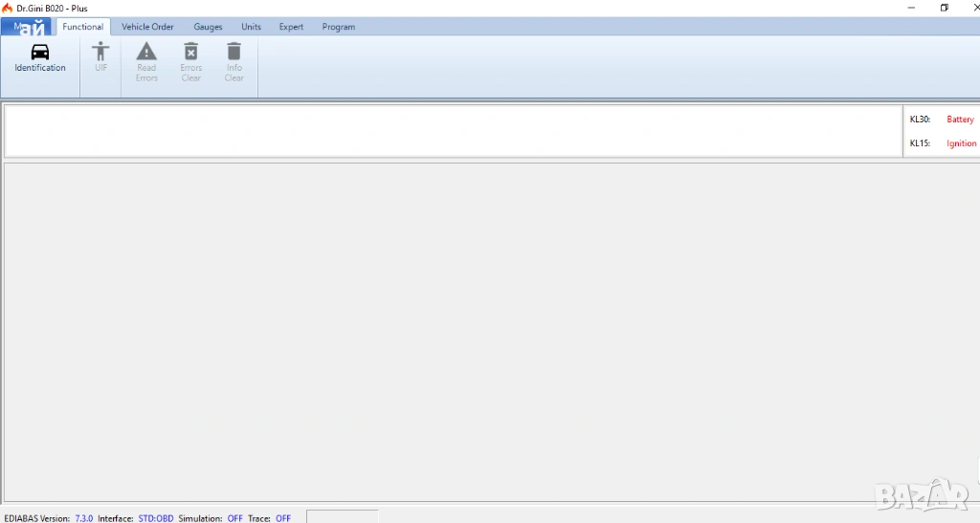This screenshot has height=523, width=980.
Task: Open the Vehicle Order tab
Action: (x=147, y=27)
